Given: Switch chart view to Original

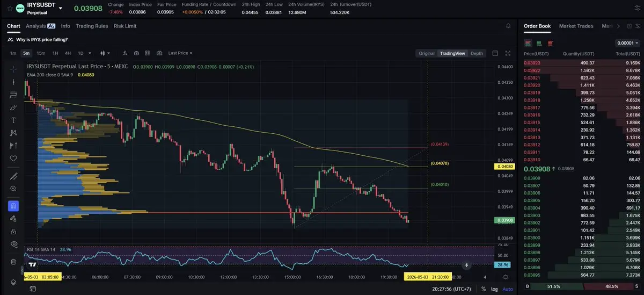Looking at the screenshot, I should pyautogui.click(x=427, y=53).
